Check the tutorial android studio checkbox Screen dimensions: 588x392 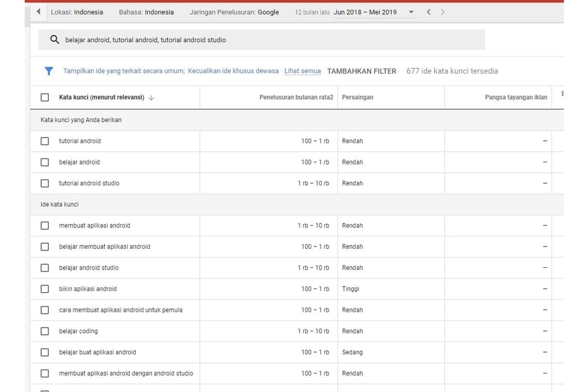click(x=45, y=183)
